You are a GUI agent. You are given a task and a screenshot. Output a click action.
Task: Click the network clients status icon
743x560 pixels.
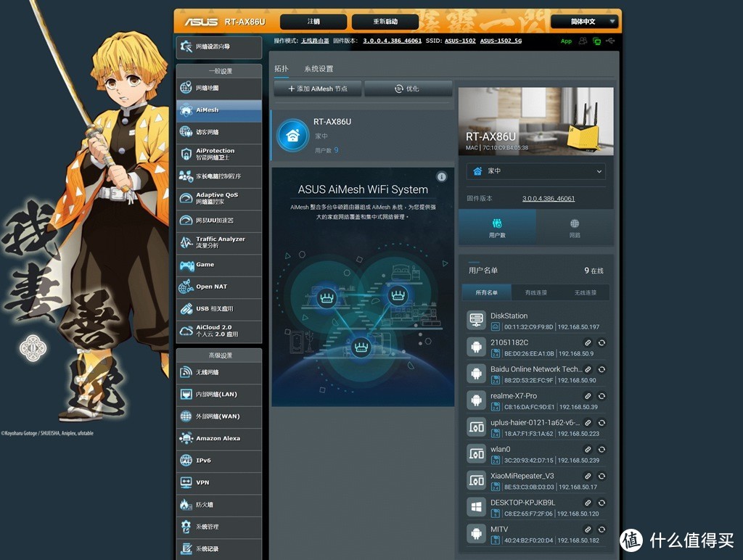[x=596, y=41]
